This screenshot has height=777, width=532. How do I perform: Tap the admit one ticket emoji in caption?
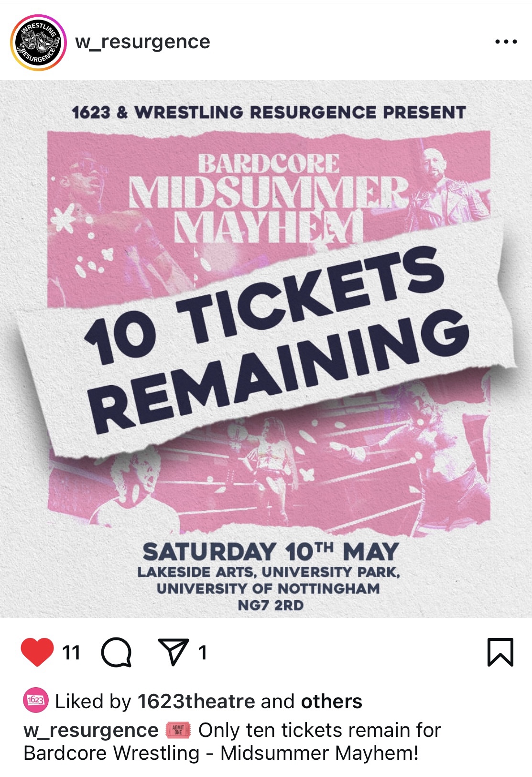[178, 730]
